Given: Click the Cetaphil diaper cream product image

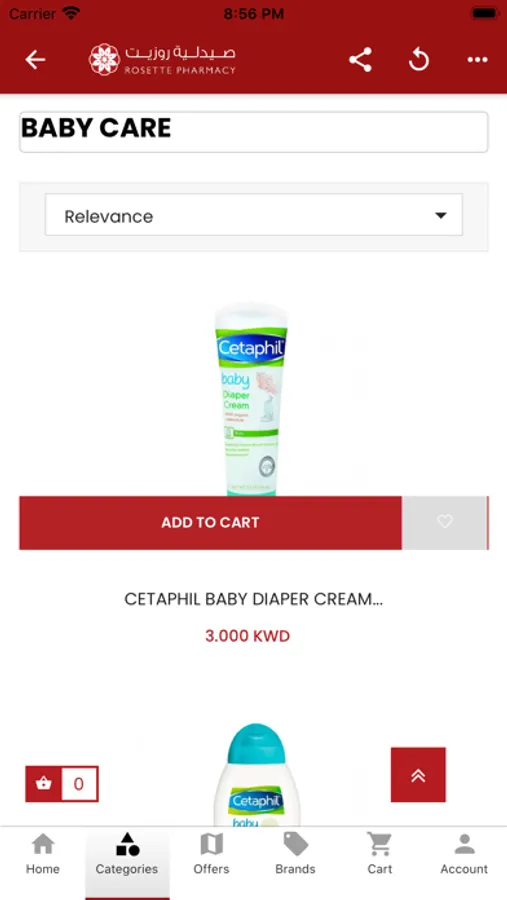Looking at the screenshot, I should pyautogui.click(x=251, y=399).
